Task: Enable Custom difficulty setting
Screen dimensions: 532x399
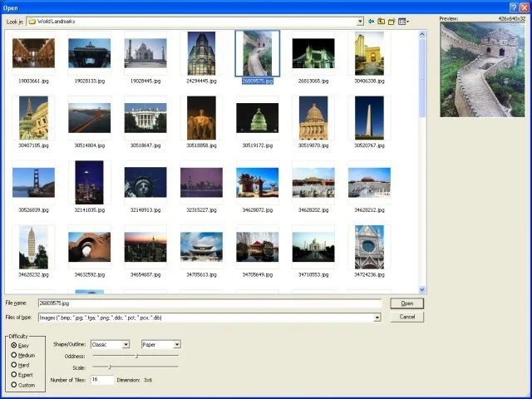Action: (x=14, y=385)
